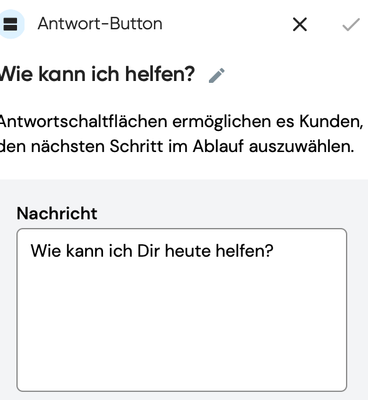Focus the Nachricht message text area
368x400 pixels.
coord(182,310)
